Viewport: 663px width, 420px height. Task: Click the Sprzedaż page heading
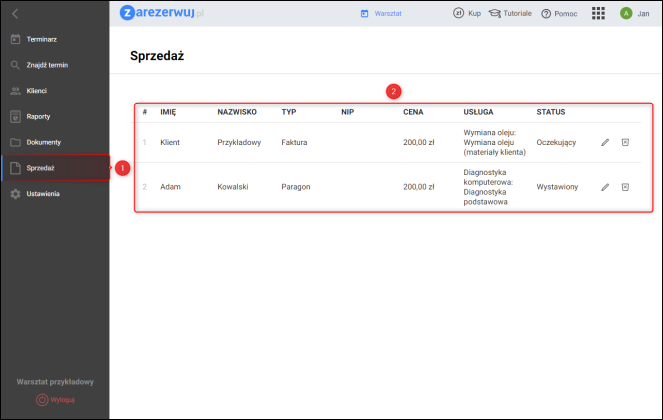(157, 56)
